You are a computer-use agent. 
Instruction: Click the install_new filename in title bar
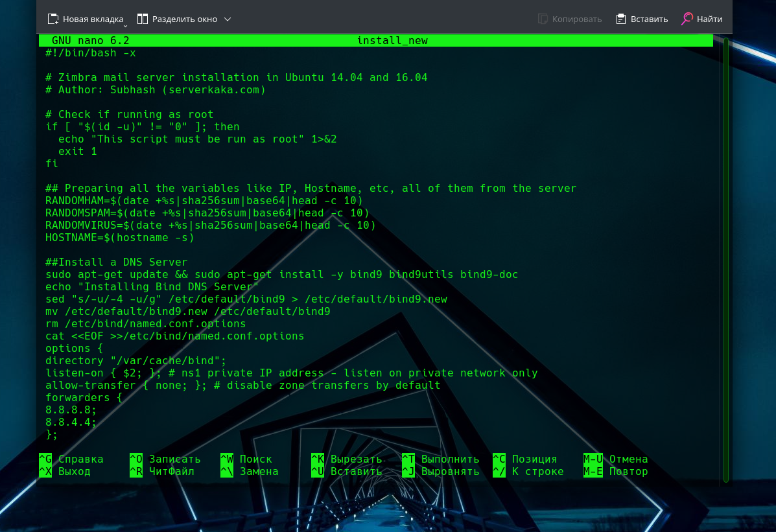pos(392,41)
